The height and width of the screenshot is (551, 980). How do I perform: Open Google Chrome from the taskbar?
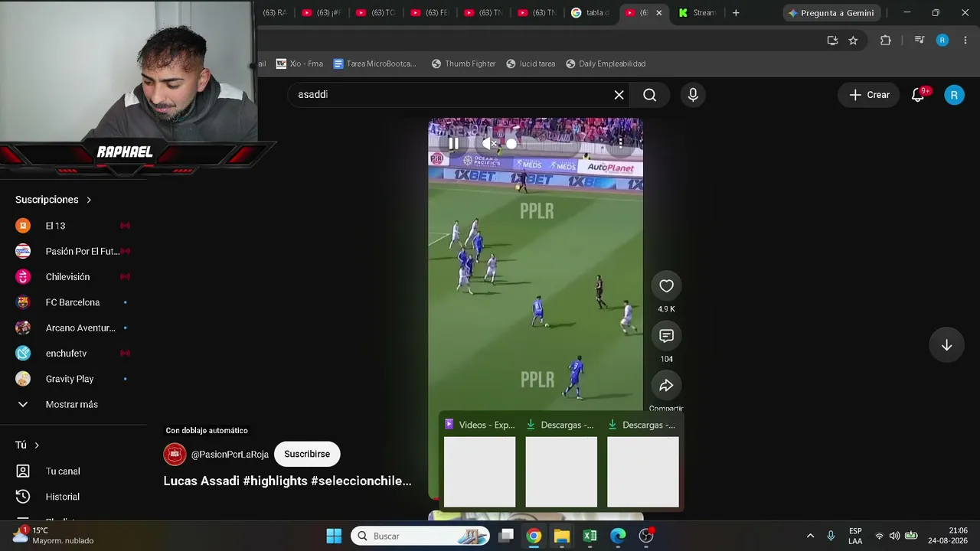coord(534,536)
